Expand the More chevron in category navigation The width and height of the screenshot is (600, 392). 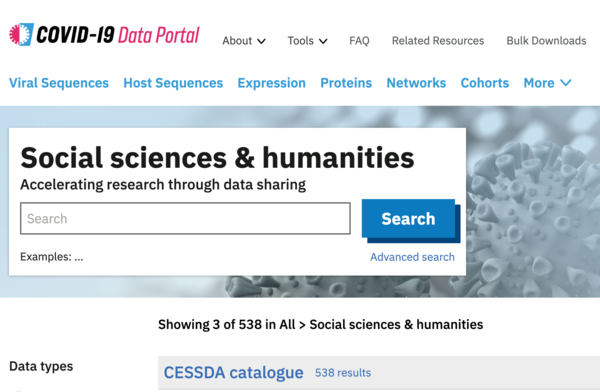[566, 83]
